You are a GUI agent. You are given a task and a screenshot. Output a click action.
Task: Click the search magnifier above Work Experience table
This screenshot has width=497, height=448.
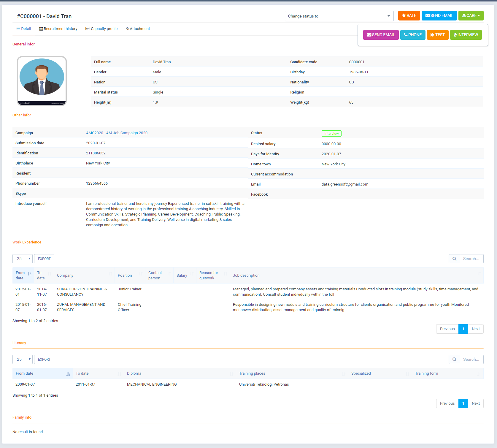[x=454, y=259]
